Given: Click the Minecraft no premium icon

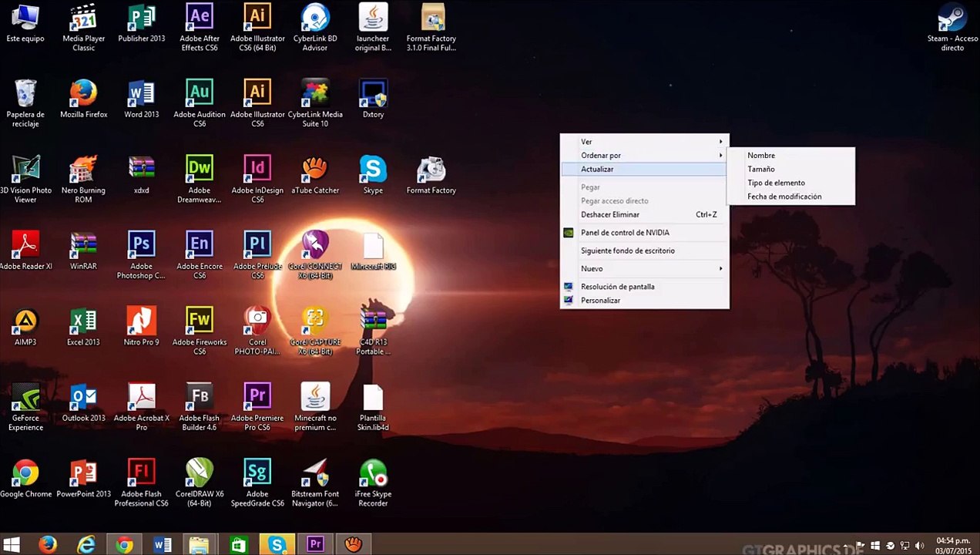Looking at the screenshot, I should (x=315, y=407).
